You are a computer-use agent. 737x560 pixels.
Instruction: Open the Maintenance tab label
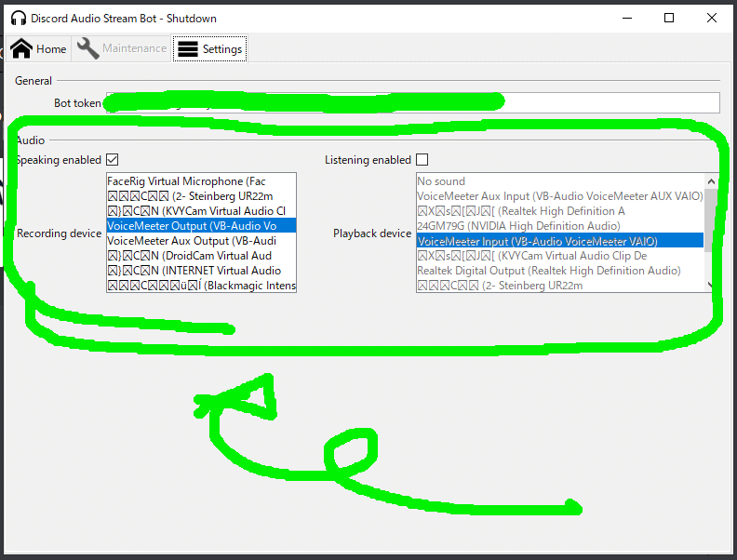tap(134, 48)
